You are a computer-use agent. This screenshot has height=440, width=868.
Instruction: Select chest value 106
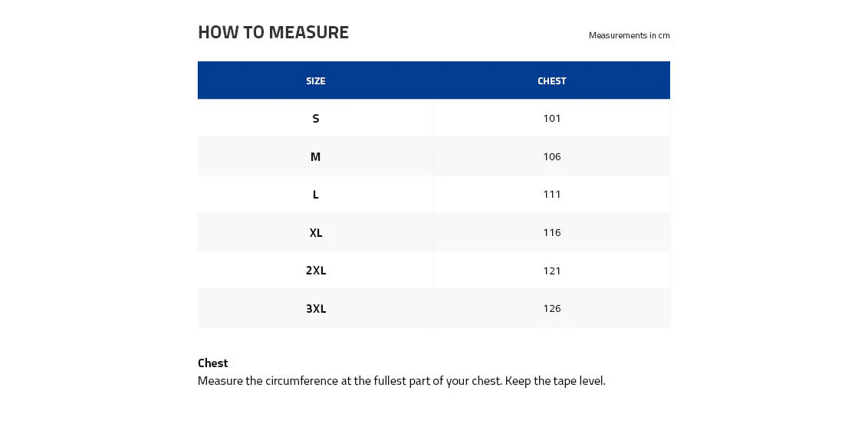click(x=552, y=156)
